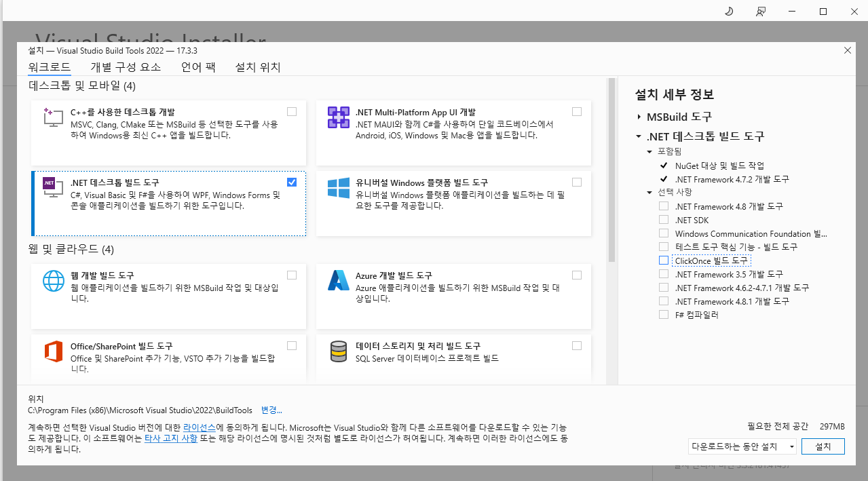Click the 데스크톱 및 모바일 (4) heading
The height and width of the screenshot is (481, 868).
click(82, 85)
